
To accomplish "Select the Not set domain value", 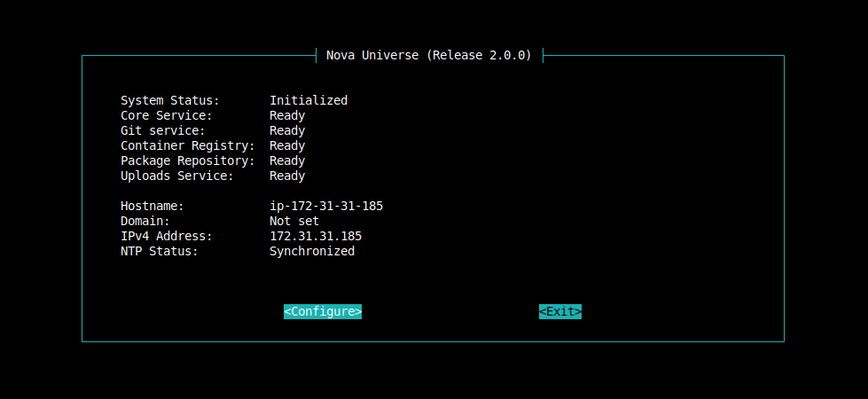I will [x=294, y=221].
